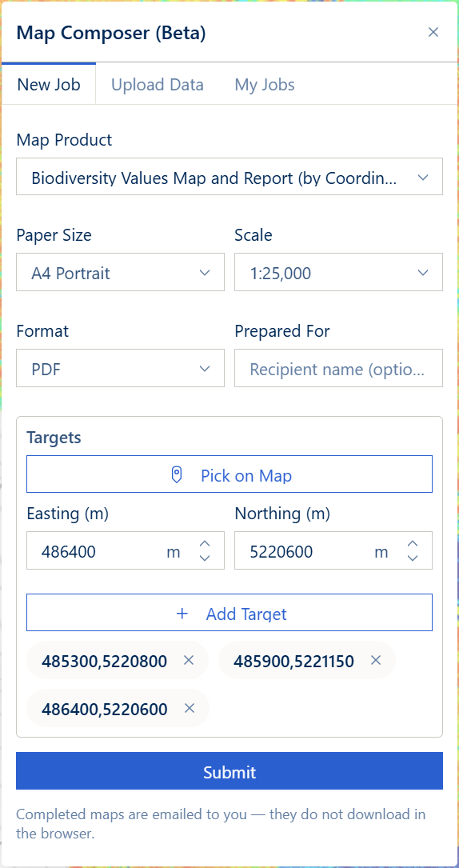Open the Upload Data tab
This screenshot has height=868, width=459.
[158, 85]
